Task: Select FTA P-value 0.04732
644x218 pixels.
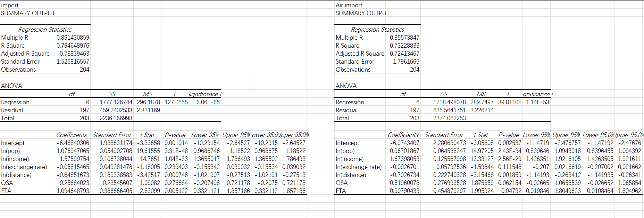Action: pos(511,191)
